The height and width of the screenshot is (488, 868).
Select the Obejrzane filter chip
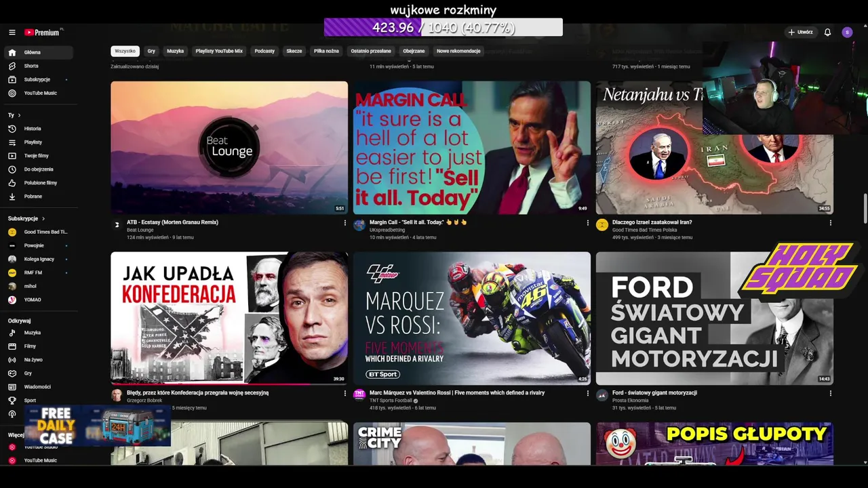pyautogui.click(x=414, y=51)
